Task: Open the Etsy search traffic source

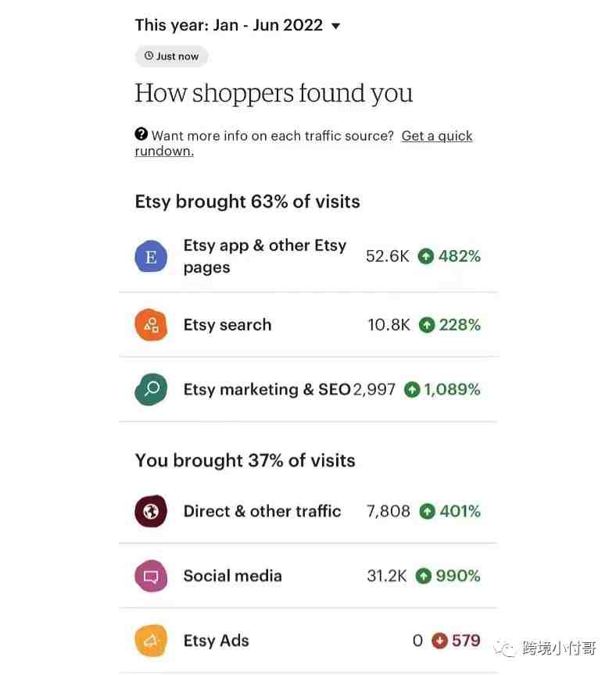Action: [308, 324]
